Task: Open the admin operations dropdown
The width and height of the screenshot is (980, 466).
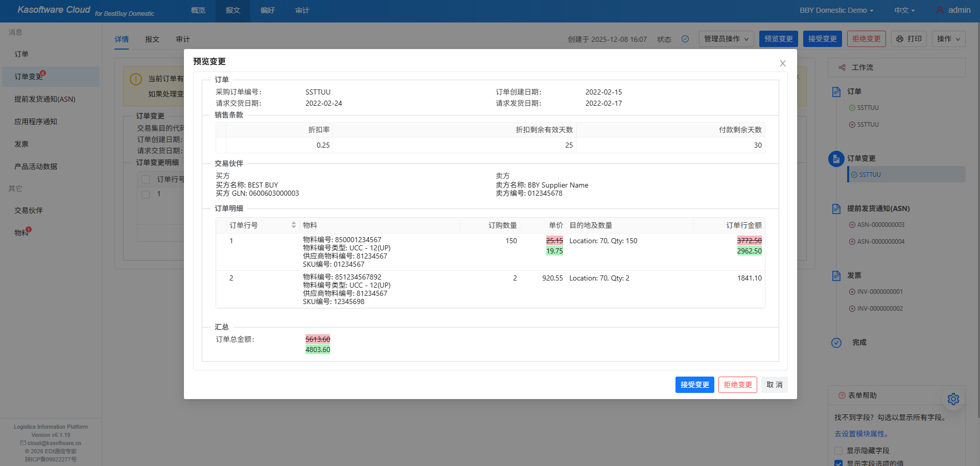Action: coord(726,39)
